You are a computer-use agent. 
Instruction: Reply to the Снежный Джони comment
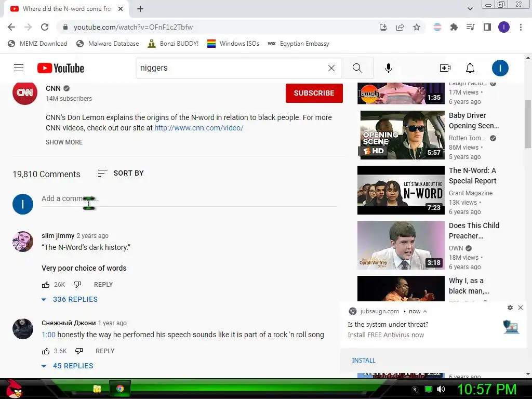tap(105, 351)
